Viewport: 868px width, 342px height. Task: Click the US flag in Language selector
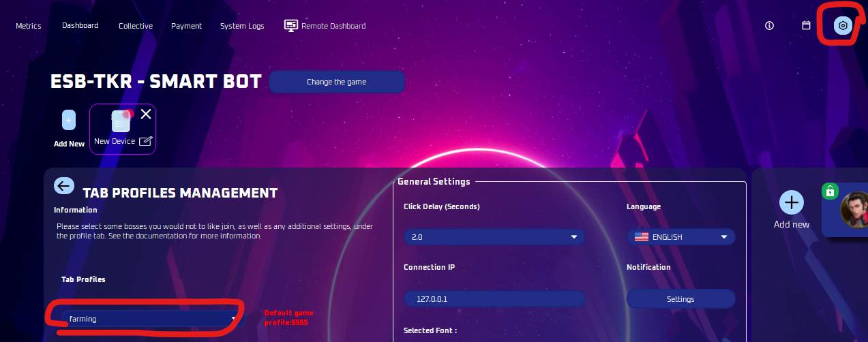click(642, 237)
